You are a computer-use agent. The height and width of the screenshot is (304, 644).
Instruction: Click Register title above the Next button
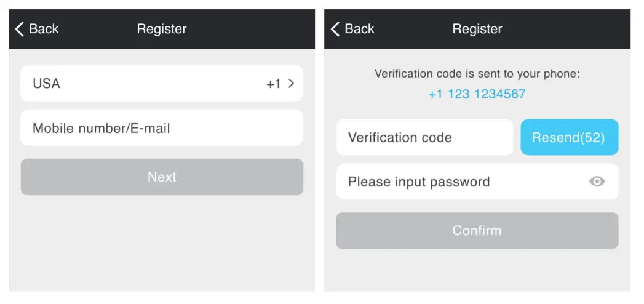tap(162, 29)
